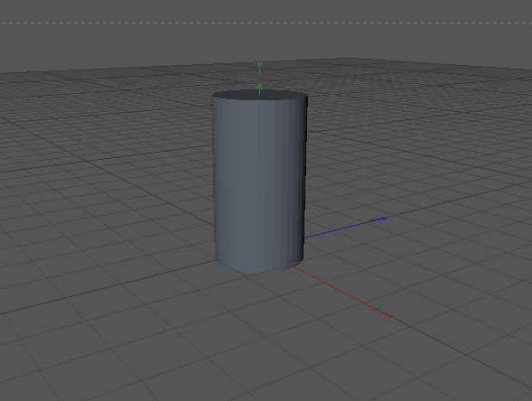Click the blue Z axis handle
This screenshot has height=401, width=532.
tap(378, 219)
